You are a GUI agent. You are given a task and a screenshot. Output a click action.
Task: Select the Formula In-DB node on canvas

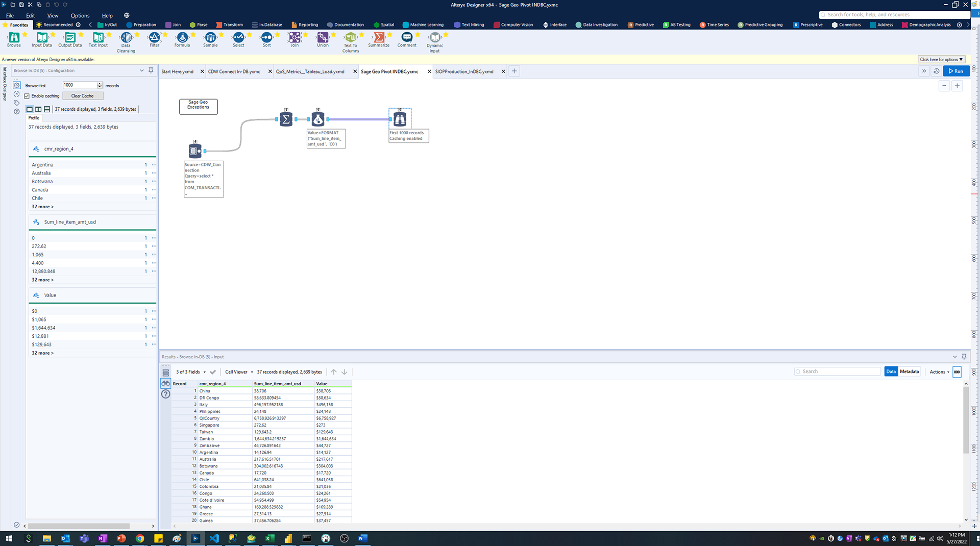318,119
